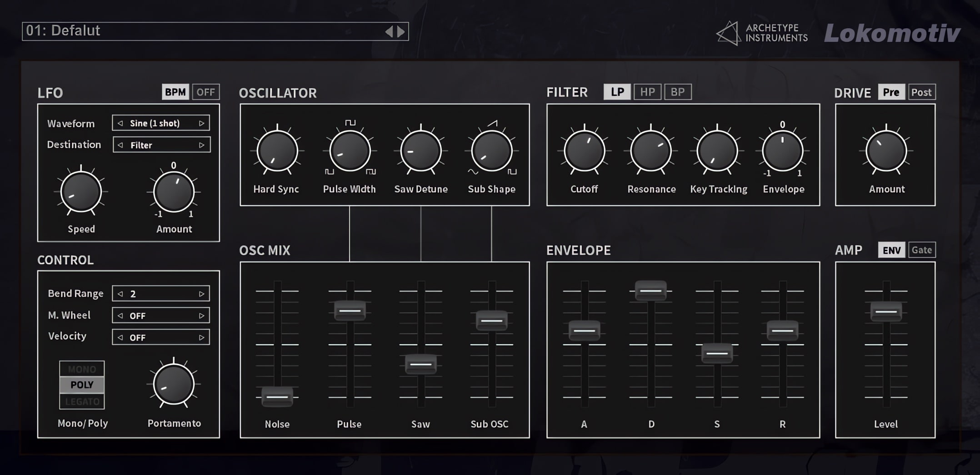
Task: Click the LFO Amount knob
Action: 174,192
